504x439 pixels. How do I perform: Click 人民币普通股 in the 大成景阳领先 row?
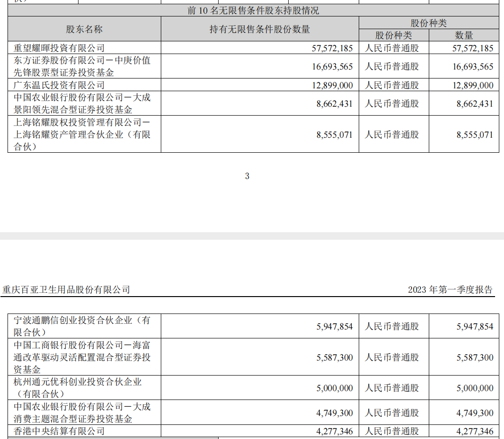(392, 103)
